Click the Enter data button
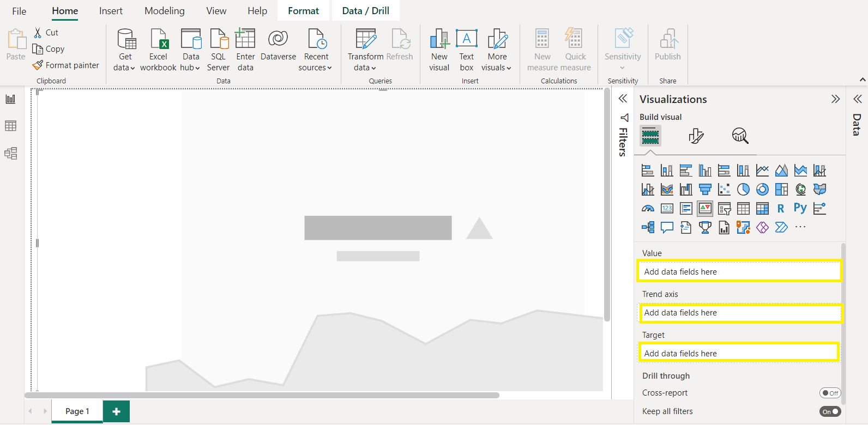Screen dimensions: 868x425 point(245,50)
